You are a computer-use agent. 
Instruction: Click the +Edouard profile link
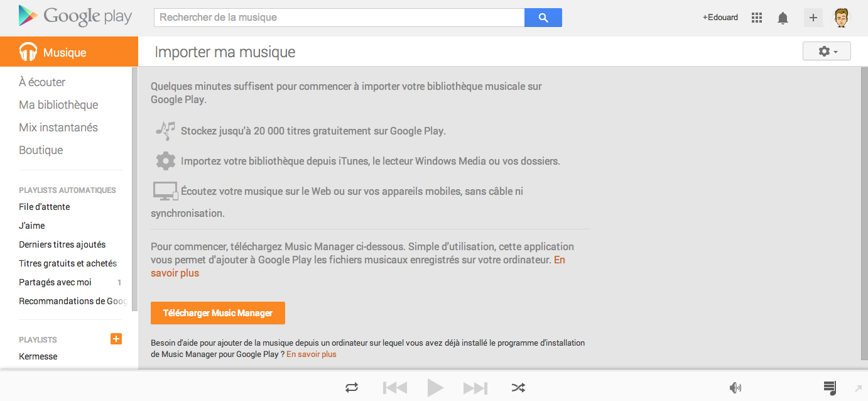720,18
